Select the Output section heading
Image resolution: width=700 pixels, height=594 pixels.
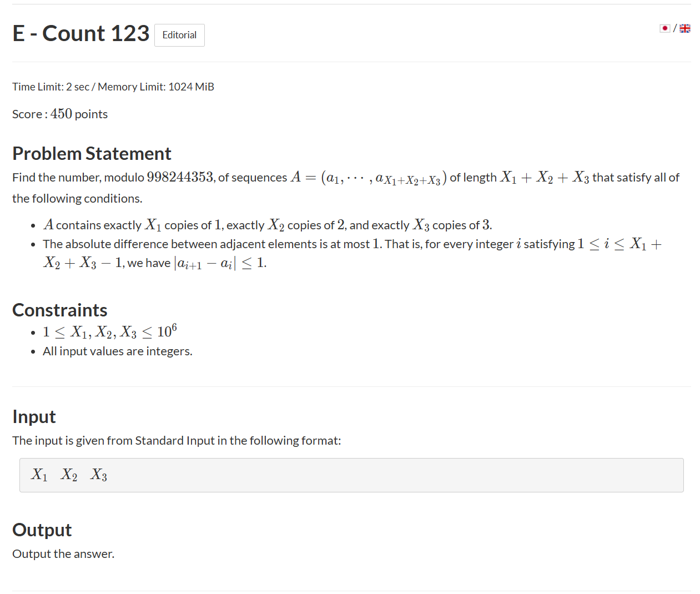pyautogui.click(x=42, y=530)
